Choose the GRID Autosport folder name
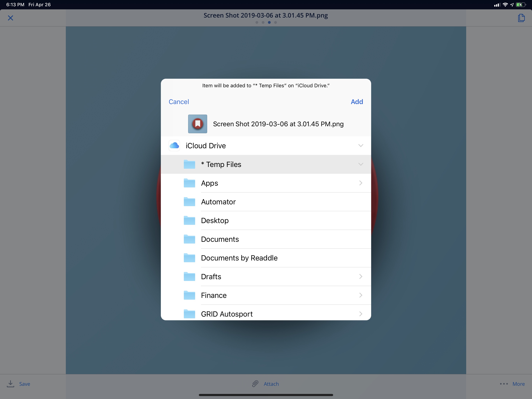The width and height of the screenshot is (532, 399). click(227, 314)
